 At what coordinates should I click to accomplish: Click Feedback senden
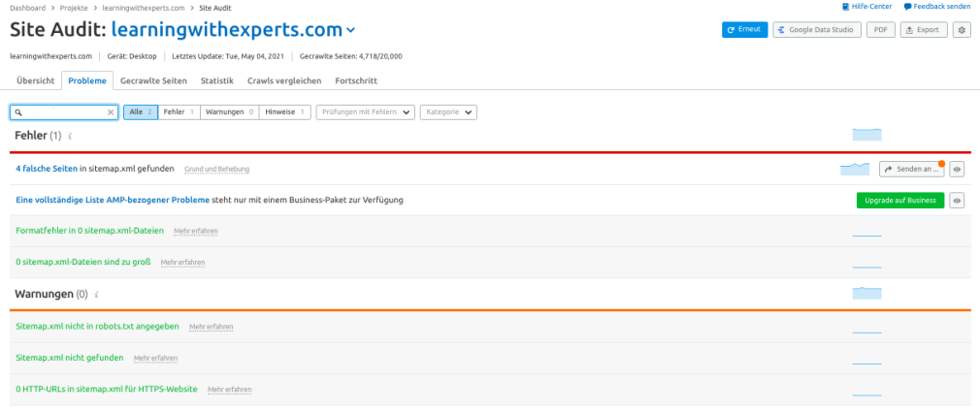937,7
